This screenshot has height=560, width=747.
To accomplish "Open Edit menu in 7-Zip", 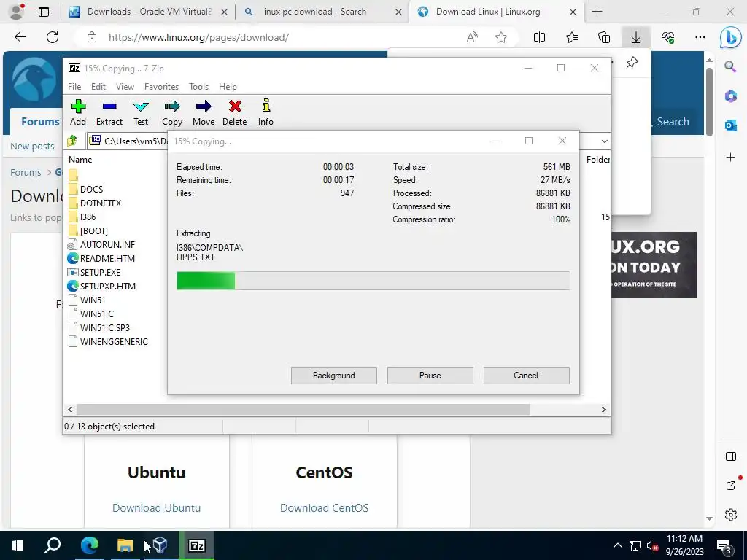I will (98, 87).
